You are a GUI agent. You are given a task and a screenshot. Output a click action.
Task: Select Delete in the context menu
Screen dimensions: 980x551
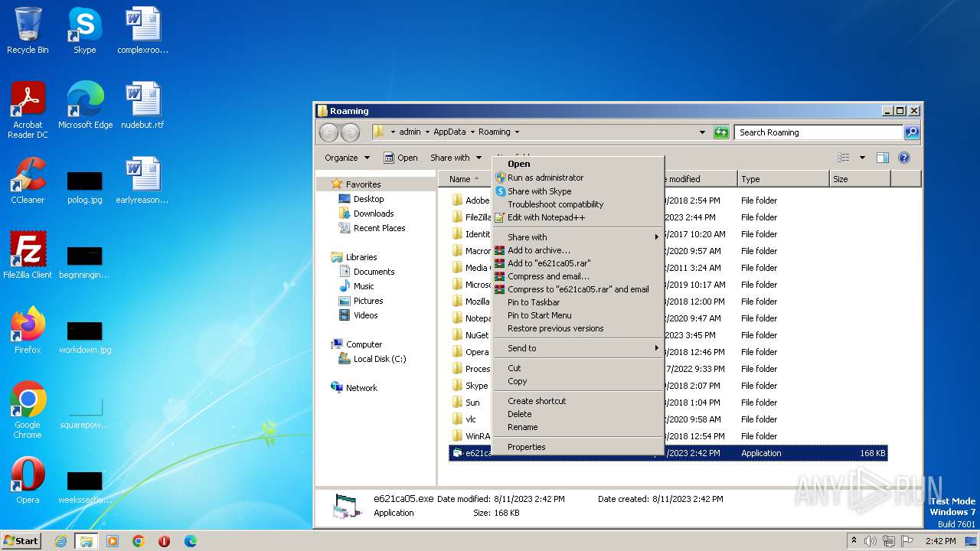click(577, 414)
